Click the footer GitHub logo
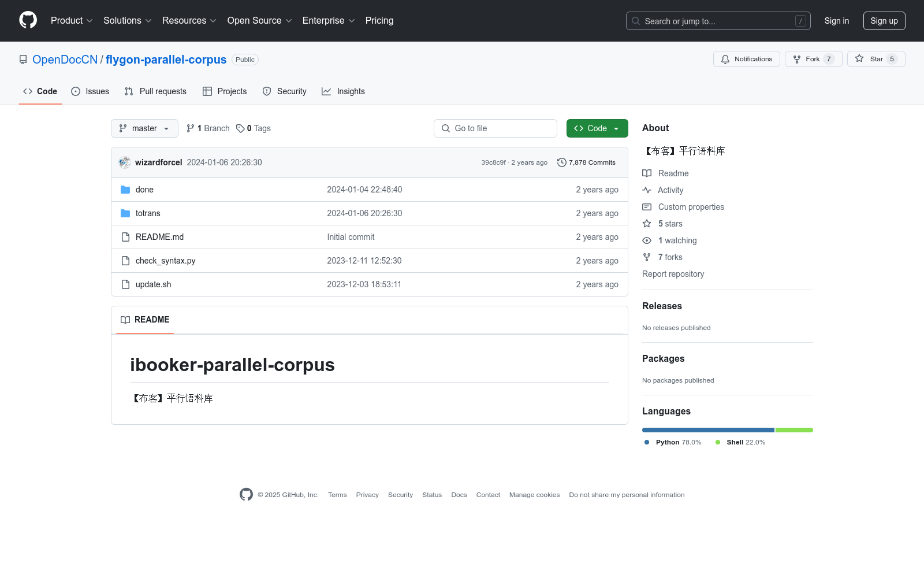 246,494
